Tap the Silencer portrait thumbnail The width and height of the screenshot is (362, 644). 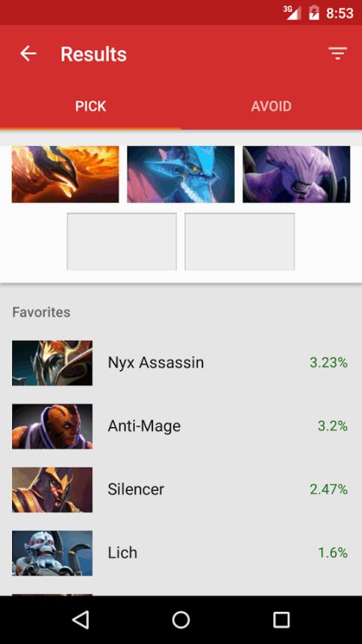point(52,489)
